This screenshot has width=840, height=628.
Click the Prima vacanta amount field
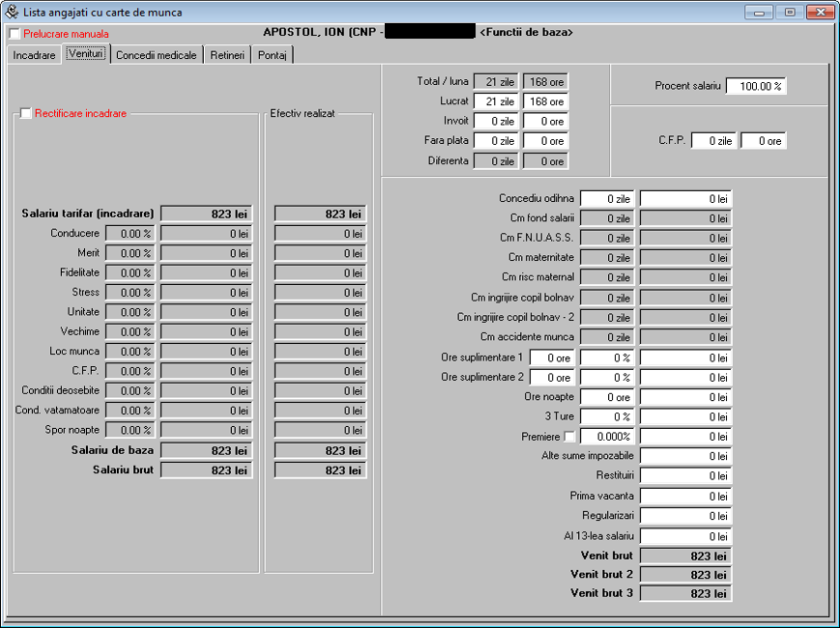point(685,497)
